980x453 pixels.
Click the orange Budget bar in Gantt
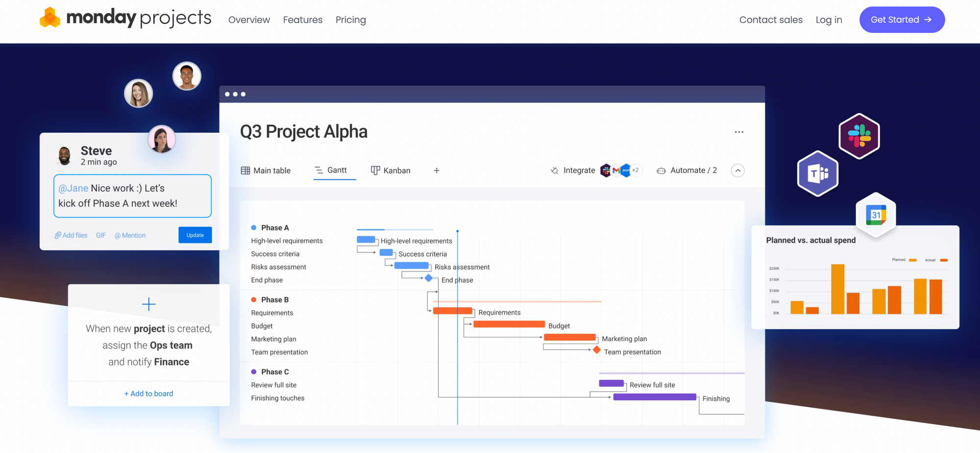(509, 324)
